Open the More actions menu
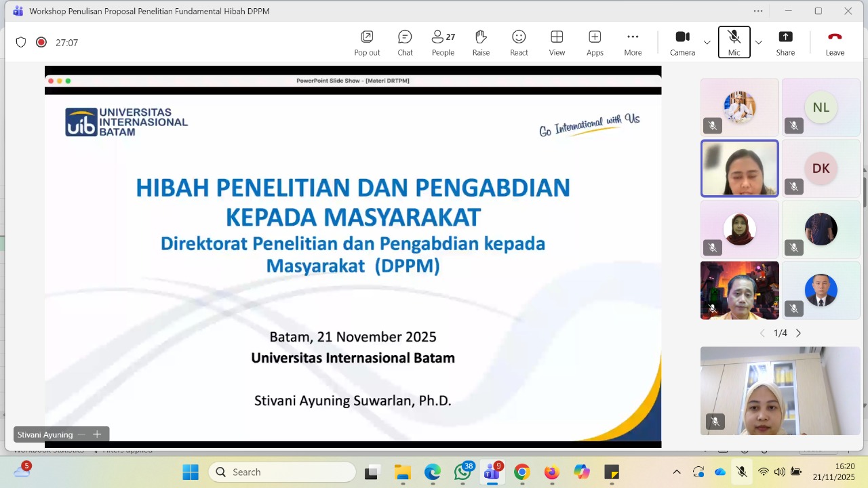The image size is (868, 488). (x=633, y=43)
